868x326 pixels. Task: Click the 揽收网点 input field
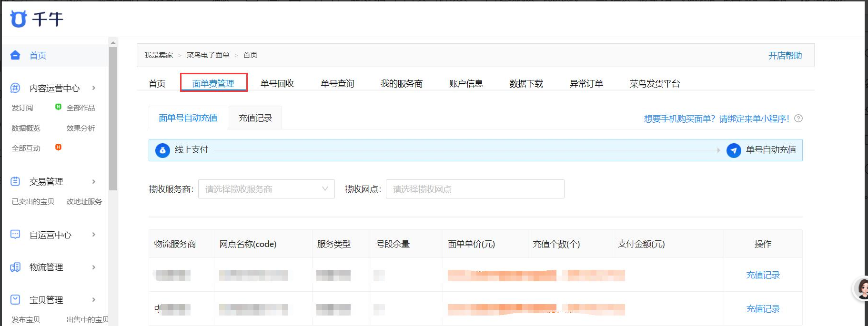tap(474, 189)
